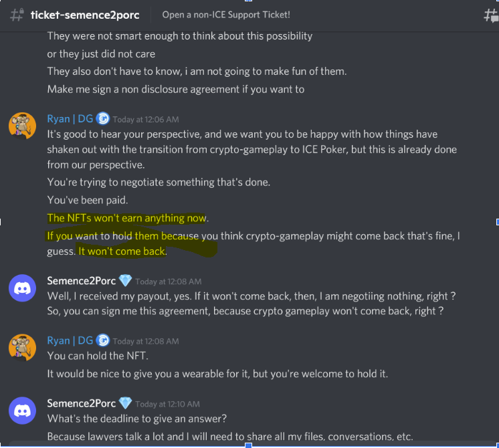Click the channel hash icon in the header

pyautogui.click(x=16, y=15)
